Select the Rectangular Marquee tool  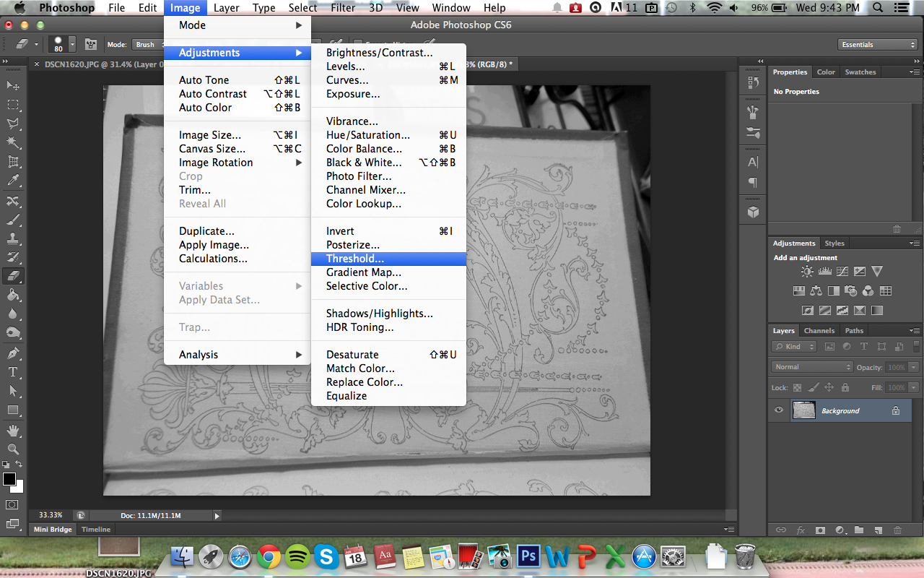click(x=13, y=105)
